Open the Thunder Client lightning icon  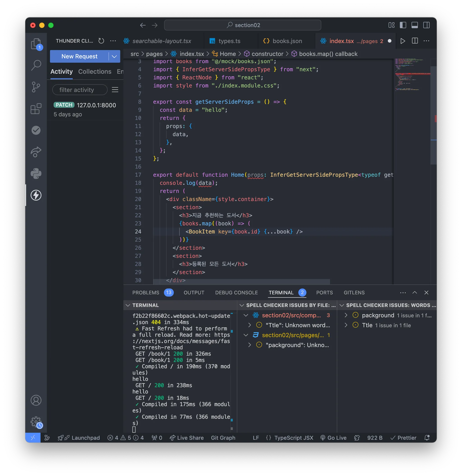(x=36, y=195)
